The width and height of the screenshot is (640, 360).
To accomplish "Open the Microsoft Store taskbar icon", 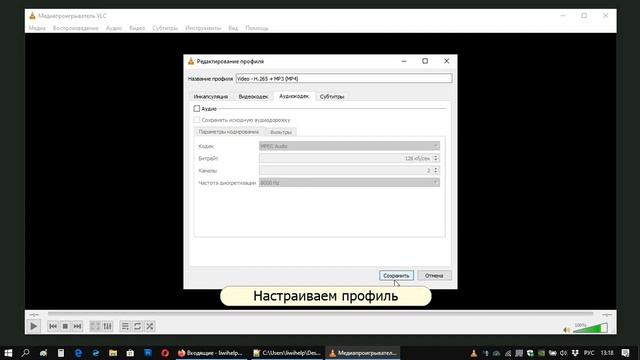I will [130, 353].
